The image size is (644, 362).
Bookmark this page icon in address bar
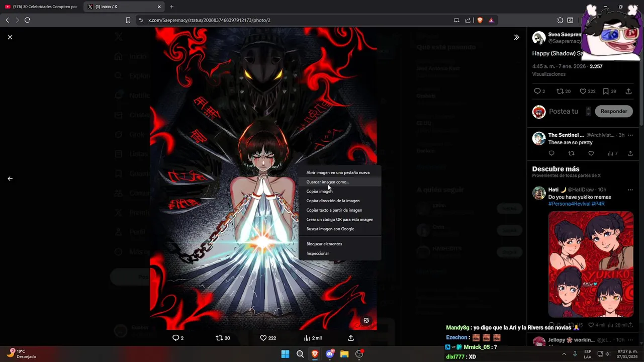coord(128,20)
